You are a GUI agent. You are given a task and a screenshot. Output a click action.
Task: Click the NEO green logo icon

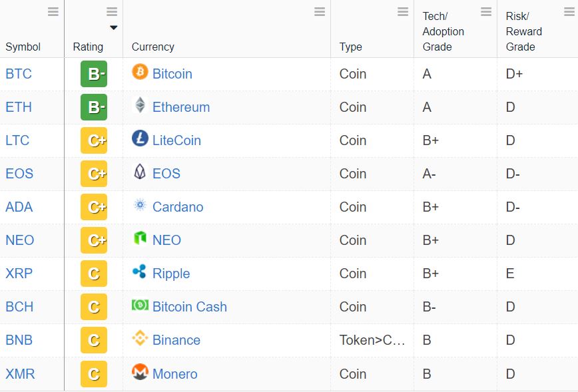[x=140, y=238]
